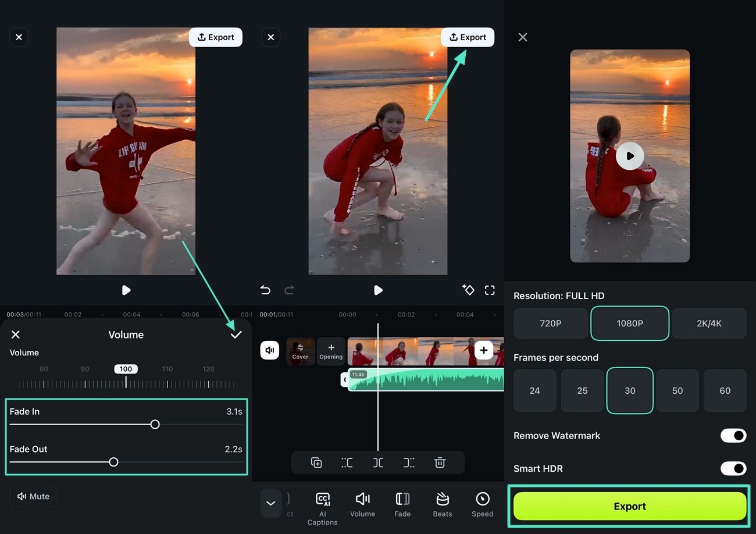Toggle the timeline track mute speaker
Screen dimensions: 756x534
click(269, 350)
